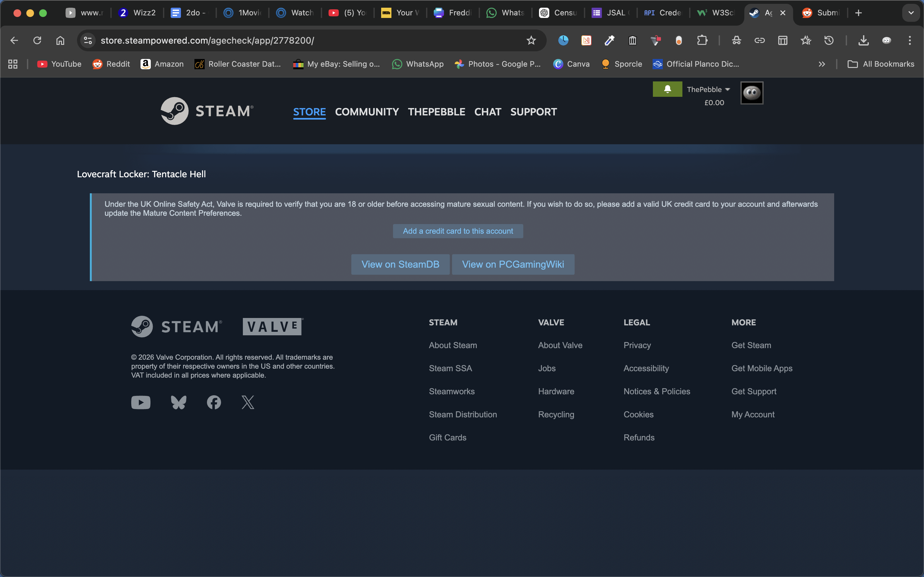The width and height of the screenshot is (924, 577).
Task: Click Add a credit card to this account
Action: pyautogui.click(x=458, y=231)
